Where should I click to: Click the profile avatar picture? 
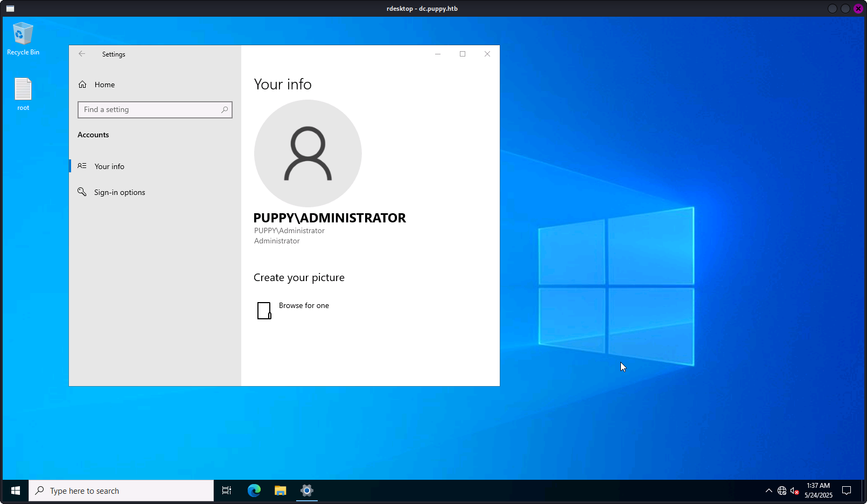tap(308, 153)
